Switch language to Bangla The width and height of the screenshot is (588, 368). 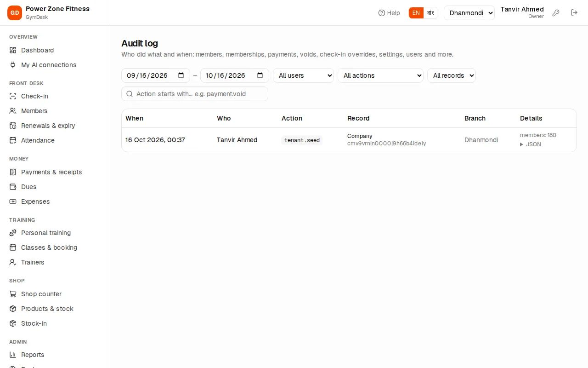click(430, 13)
